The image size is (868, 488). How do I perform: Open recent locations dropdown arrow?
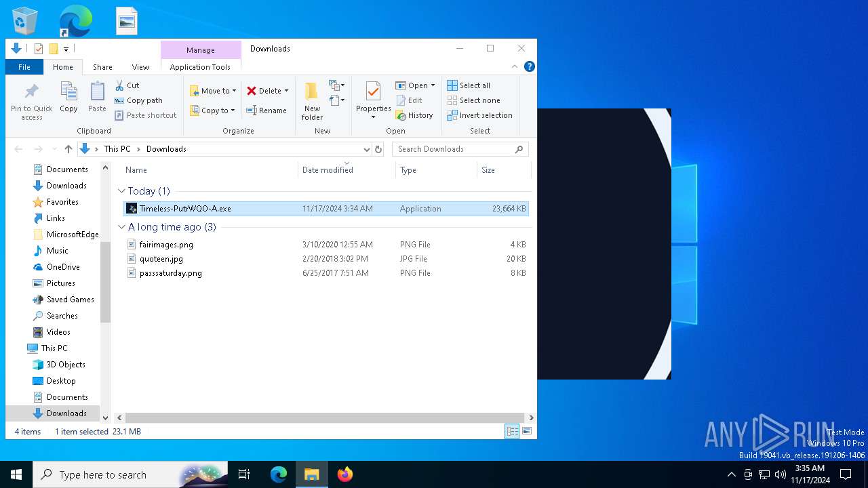(x=54, y=149)
